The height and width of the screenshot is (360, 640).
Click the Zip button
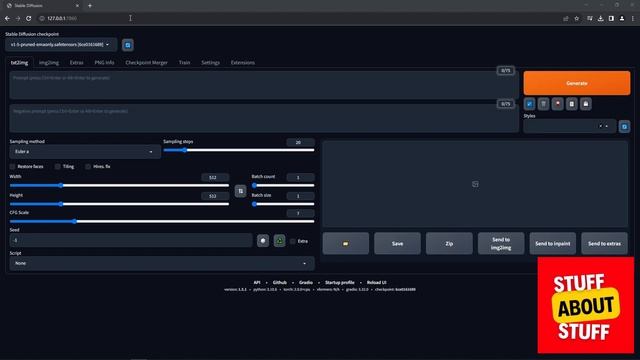(x=449, y=243)
